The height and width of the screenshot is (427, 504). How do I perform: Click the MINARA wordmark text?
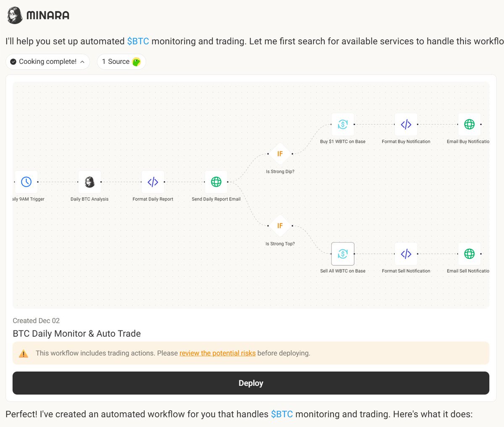(48, 15)
